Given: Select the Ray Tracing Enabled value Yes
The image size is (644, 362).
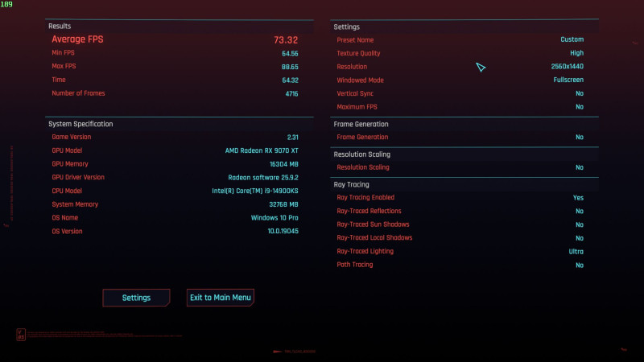Looking at the screenshot, I should tap(578, 198).
